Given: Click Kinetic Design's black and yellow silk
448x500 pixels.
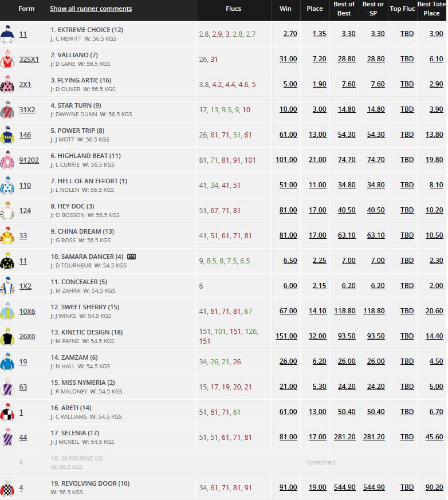Looking at the screenshot, I should pyautogui.click(x=7, y=337).
